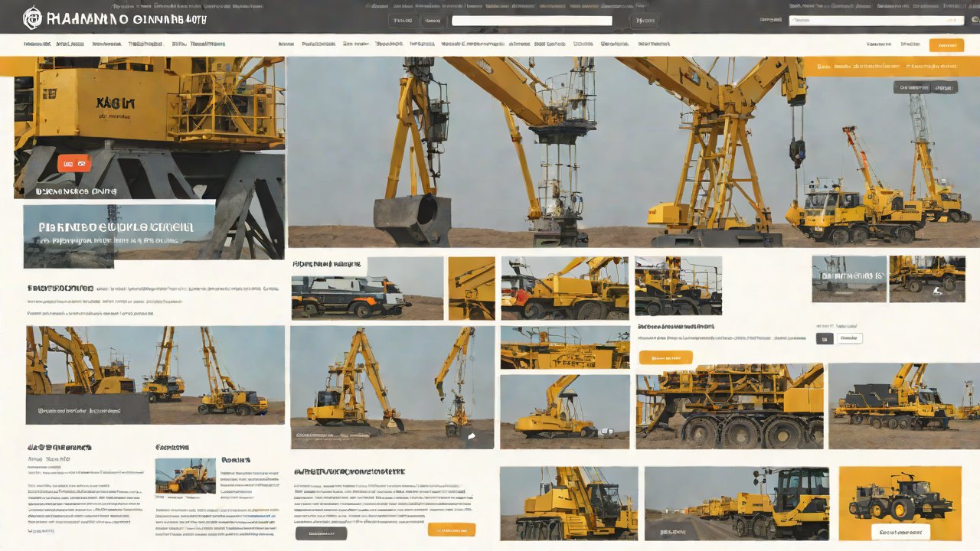Click the orange badge on the hero crane image
The width and height of the screenshot is (980, 551).
(x=73, y=163)
